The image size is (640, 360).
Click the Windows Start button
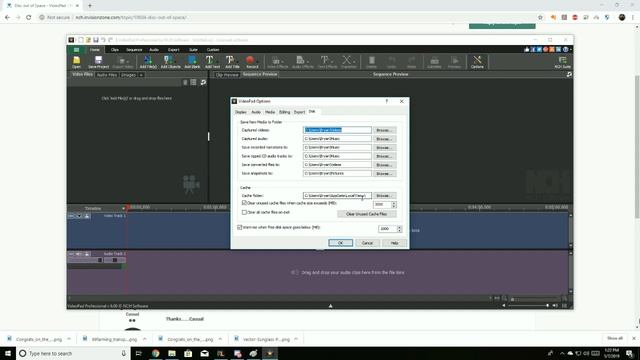click(8, 353)
